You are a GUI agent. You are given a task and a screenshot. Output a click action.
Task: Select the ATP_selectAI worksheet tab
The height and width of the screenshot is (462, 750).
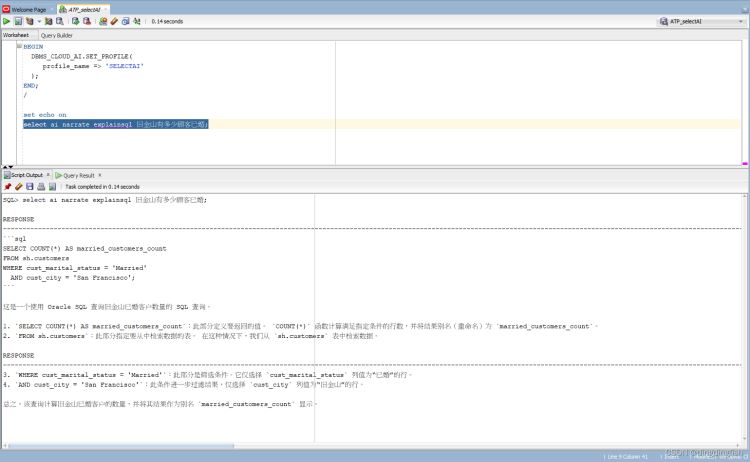click(84, 9)
